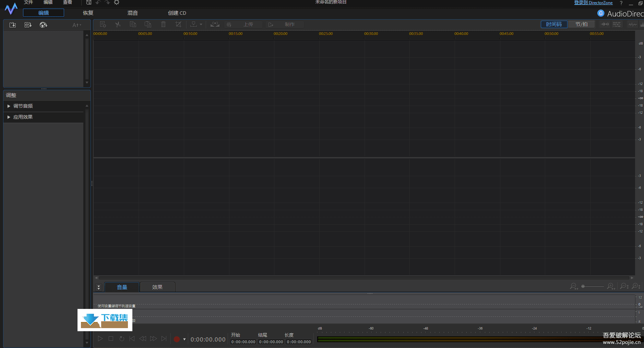
Task: Click the rewind button
Action: pos(143,339)
